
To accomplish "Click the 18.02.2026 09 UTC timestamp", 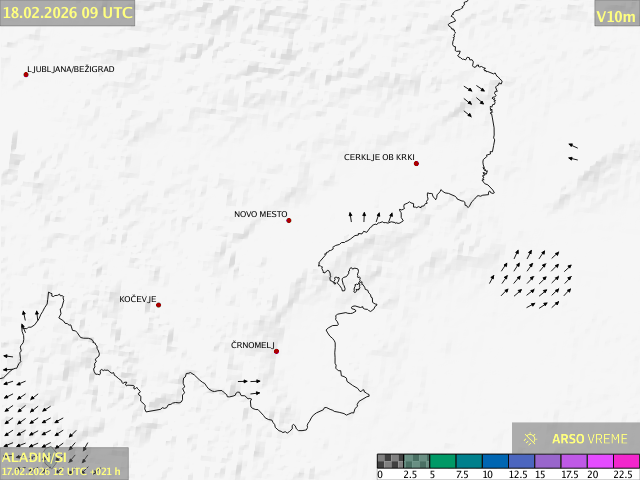I will [68, 13].
